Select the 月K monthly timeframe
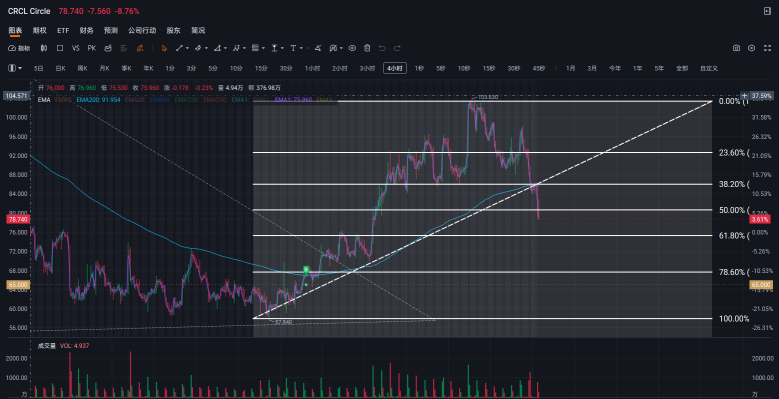Screen dimensions: 779x399 (x=104, y=68)
